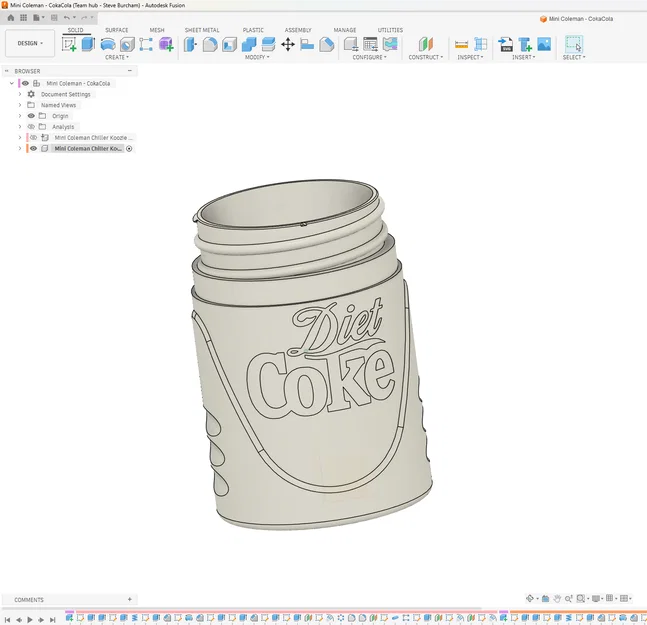Switch to the SHEET METAL tab
This screenshot has width=647, height=625.
202,30
